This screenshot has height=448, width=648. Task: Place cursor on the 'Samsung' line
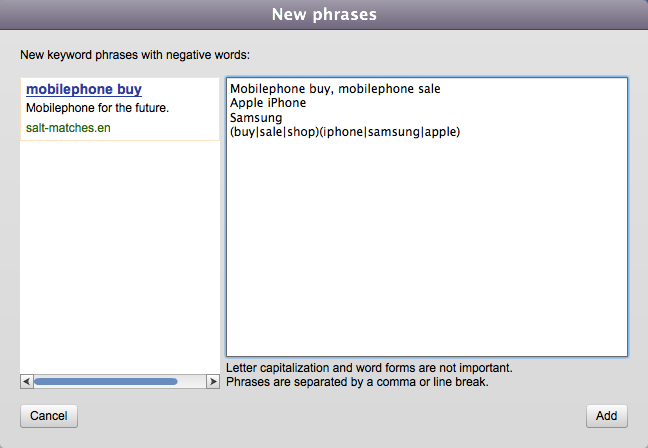pos(256,118)
